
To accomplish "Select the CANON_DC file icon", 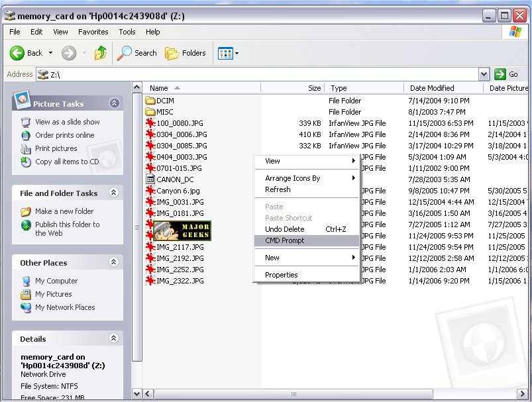I will point(150,179).
